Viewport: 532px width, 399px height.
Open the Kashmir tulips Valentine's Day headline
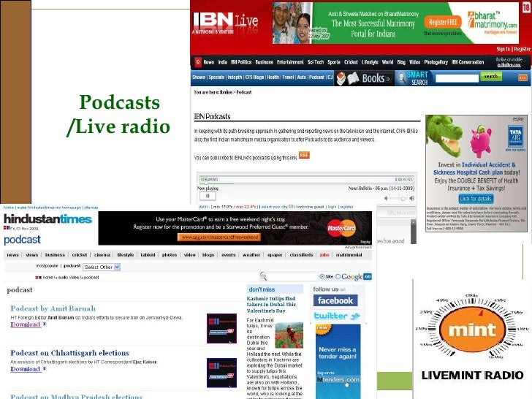tap(271, 305)
